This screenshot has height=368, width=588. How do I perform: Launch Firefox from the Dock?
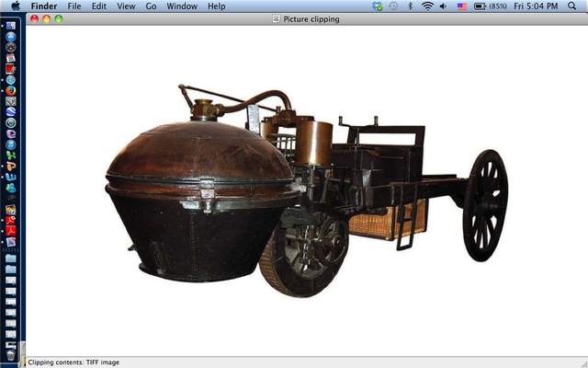[11, 90]
